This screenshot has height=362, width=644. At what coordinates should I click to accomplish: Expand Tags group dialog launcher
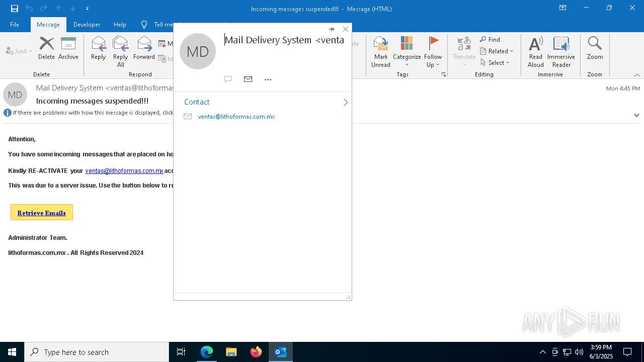(x=444, y=74)
